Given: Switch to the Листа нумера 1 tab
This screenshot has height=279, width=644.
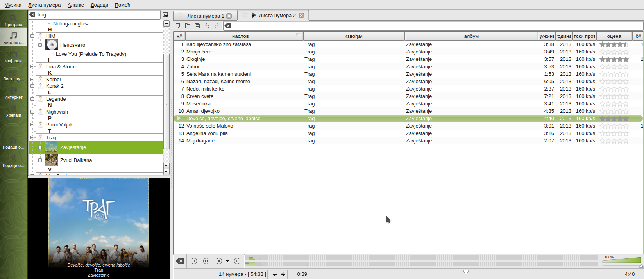Looking at the screenshot, I should click(205, 16).
